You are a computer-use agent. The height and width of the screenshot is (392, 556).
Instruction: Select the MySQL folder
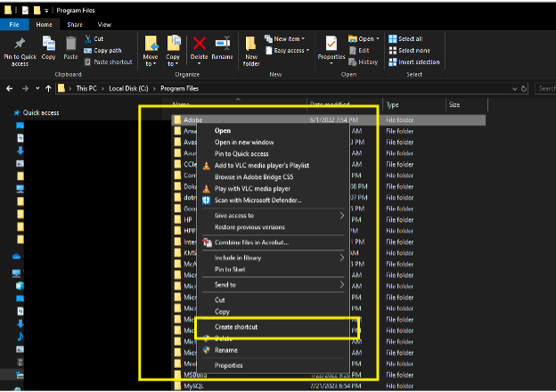(193, 386)
